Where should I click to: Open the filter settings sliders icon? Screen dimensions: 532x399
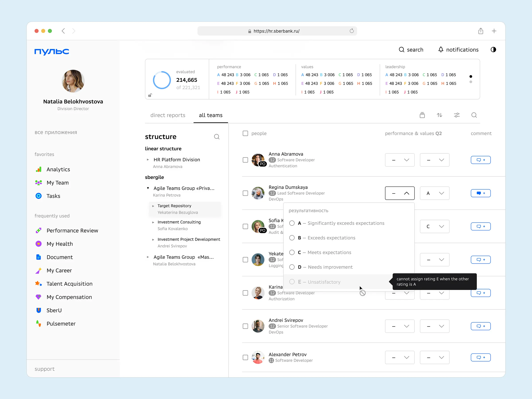(457, 115)
